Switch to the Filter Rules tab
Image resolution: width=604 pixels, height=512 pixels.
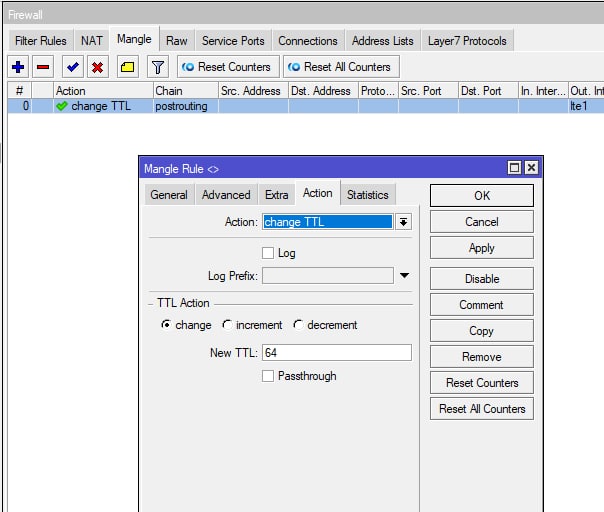pyautogui.click(x=41, y=40)
